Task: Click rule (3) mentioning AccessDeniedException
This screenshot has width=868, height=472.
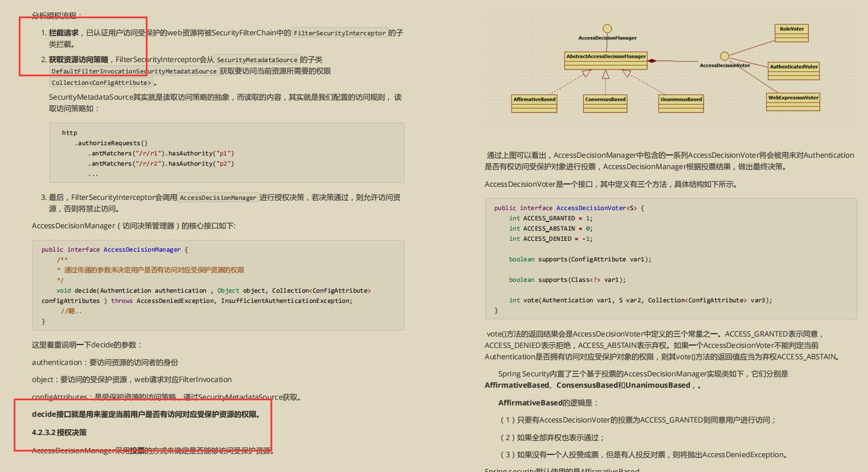Action: tap(644, 455)
